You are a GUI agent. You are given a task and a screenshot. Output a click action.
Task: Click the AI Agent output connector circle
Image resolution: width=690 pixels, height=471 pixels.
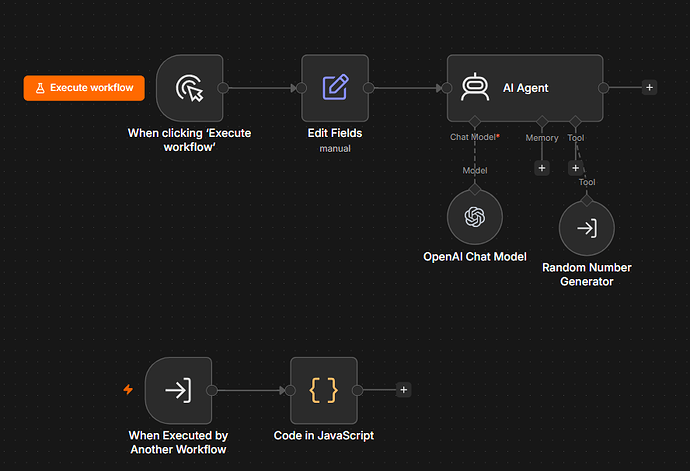(x=603, y=88)
